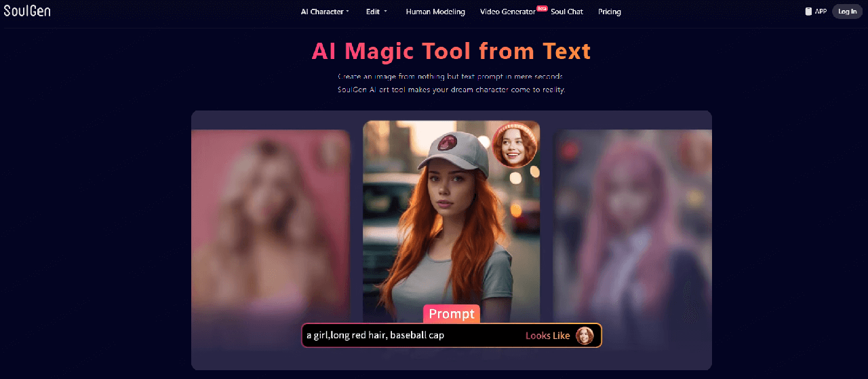Viewport: 868px width, 379px height.
Task: Open Human Modeling page
Action: [435, 12]
